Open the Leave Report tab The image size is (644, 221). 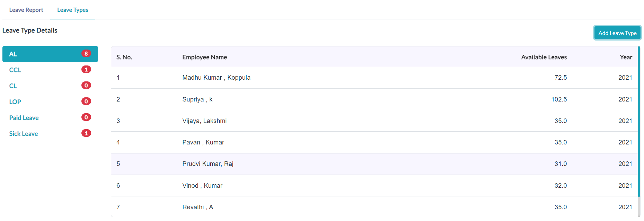coord(26,10)
